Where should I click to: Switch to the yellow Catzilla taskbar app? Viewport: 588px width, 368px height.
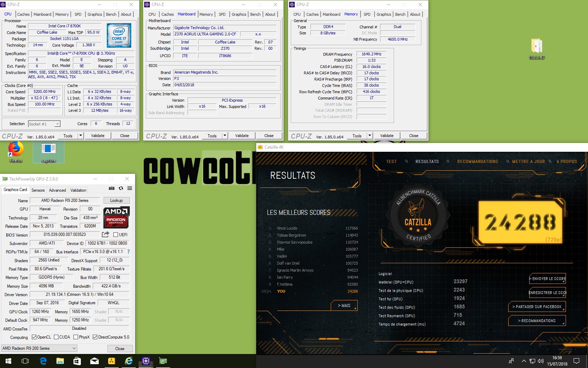[112, 361]
